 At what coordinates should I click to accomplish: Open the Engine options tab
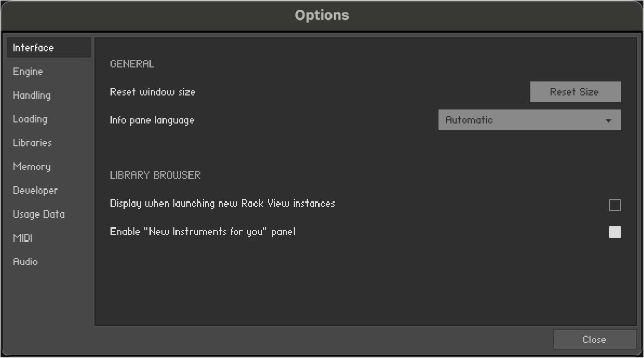tap(28, 72)
